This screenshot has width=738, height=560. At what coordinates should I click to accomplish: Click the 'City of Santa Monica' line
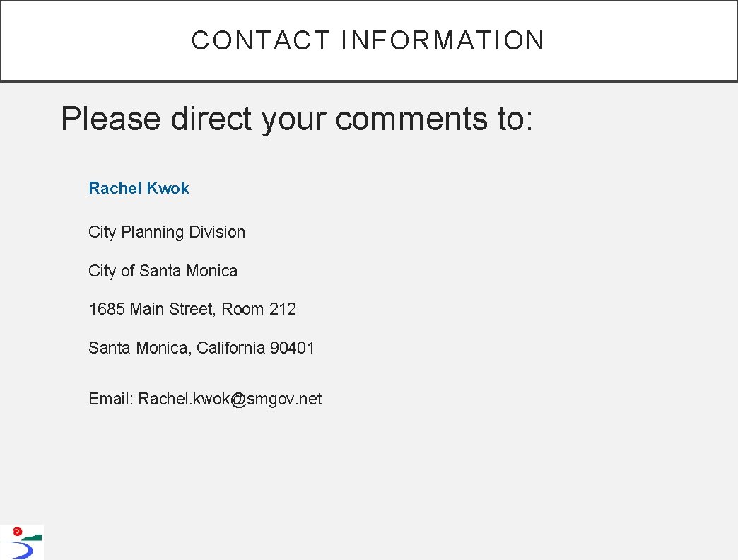click(163, 271)
